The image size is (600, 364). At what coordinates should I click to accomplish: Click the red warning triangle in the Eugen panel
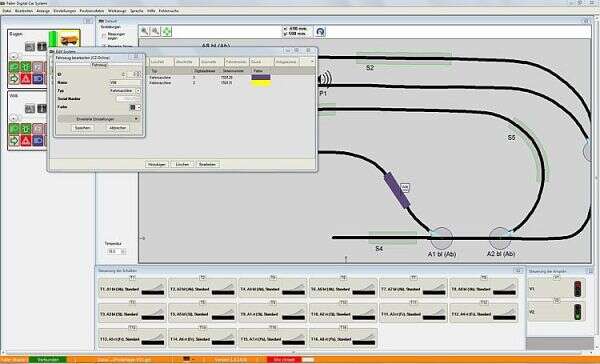coord(26,79)
